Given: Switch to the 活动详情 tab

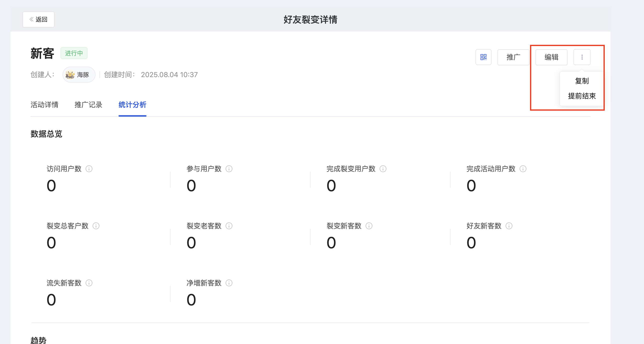Looking at the screenshot, I should tap(44, 105).
